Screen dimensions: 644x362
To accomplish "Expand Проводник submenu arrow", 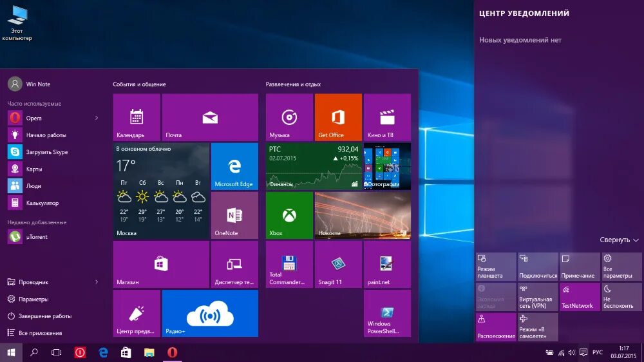I will point(97,282).
